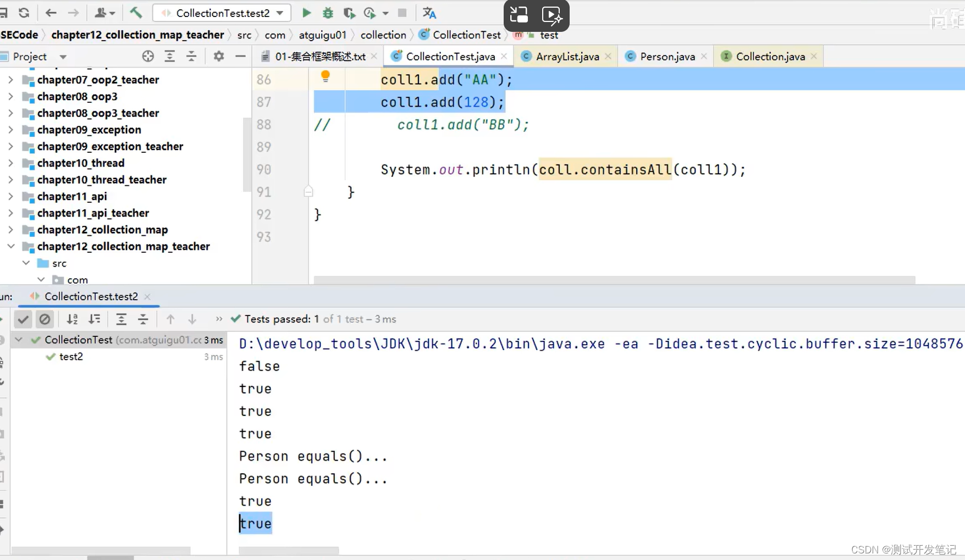Expand chapter09_exception folder
Image resolution: width=965 pixels, height=560 pixels.
[x=10, y=130]
